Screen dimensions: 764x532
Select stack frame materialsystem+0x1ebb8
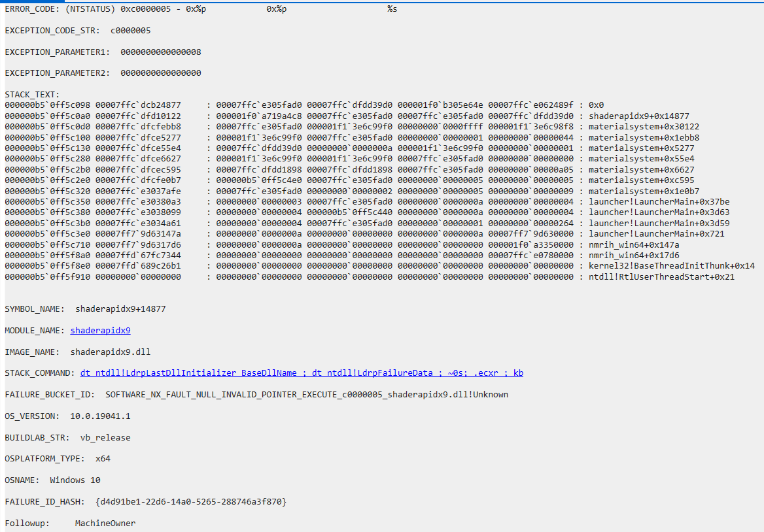644,137
